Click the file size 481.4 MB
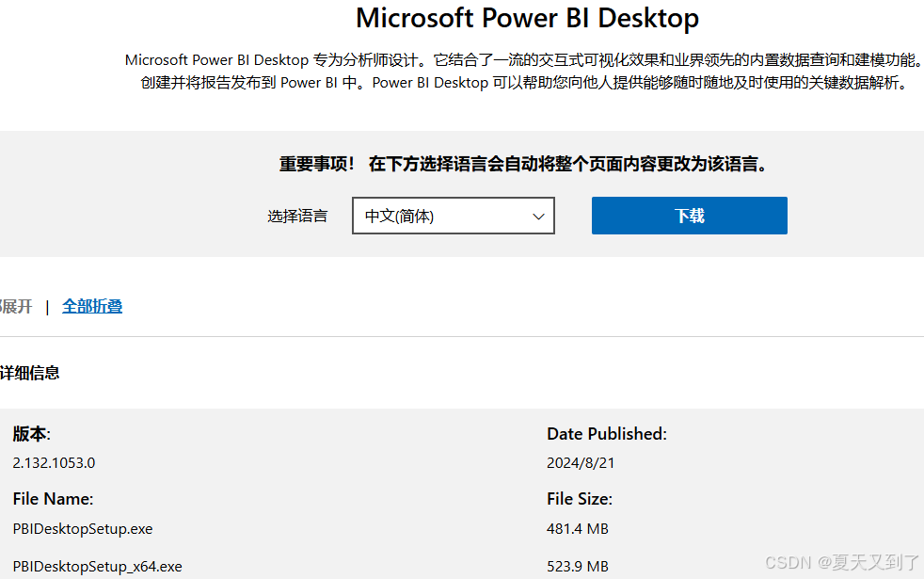The width and height of the screenshot is (924, 579). (578, 529)
